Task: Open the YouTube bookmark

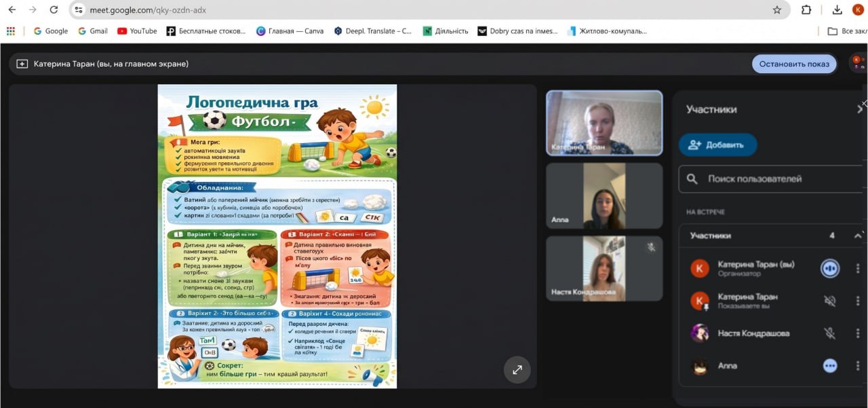Action: (x=137, y=31)
